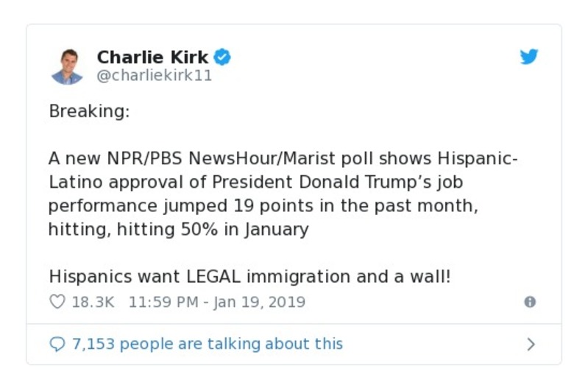Viewport: 588px width, 391px height.
Task: Click the 18.3K like count
Action: [x=93, y=302]
